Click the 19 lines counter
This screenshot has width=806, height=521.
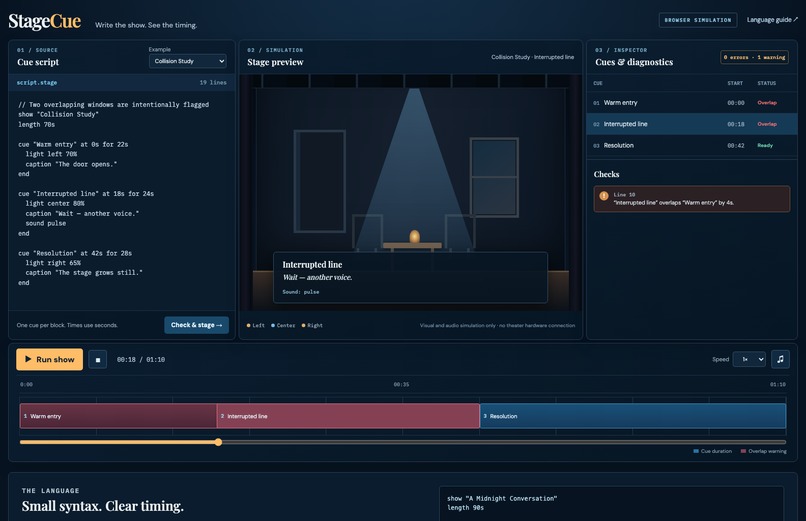[213, 82]
